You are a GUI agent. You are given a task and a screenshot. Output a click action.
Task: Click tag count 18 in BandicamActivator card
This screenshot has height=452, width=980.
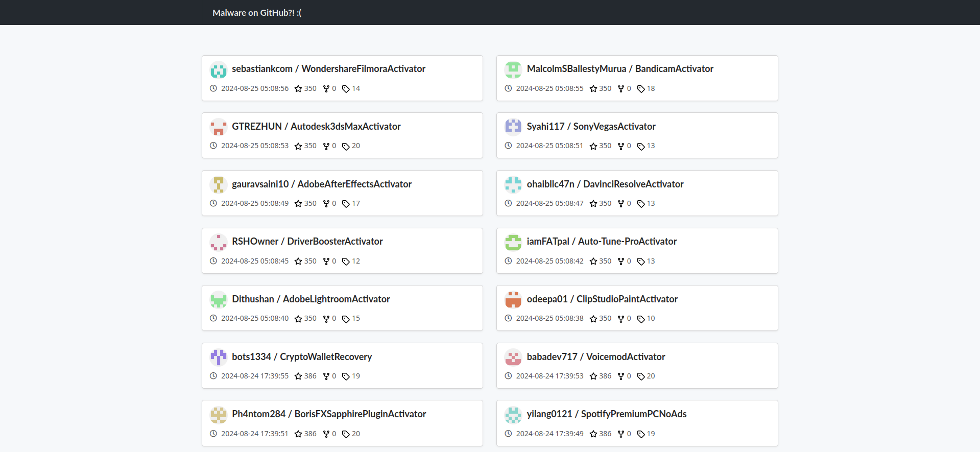click(x=651, y=88)
